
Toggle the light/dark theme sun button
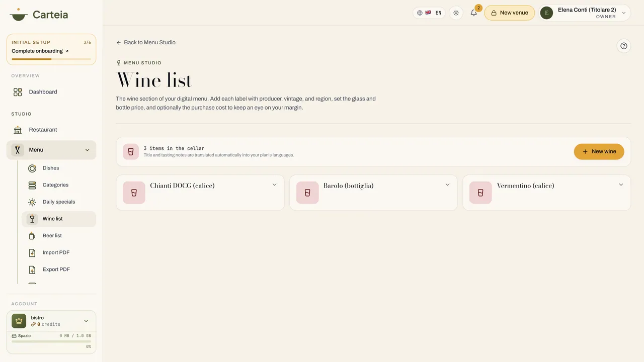tap(456, 13)
